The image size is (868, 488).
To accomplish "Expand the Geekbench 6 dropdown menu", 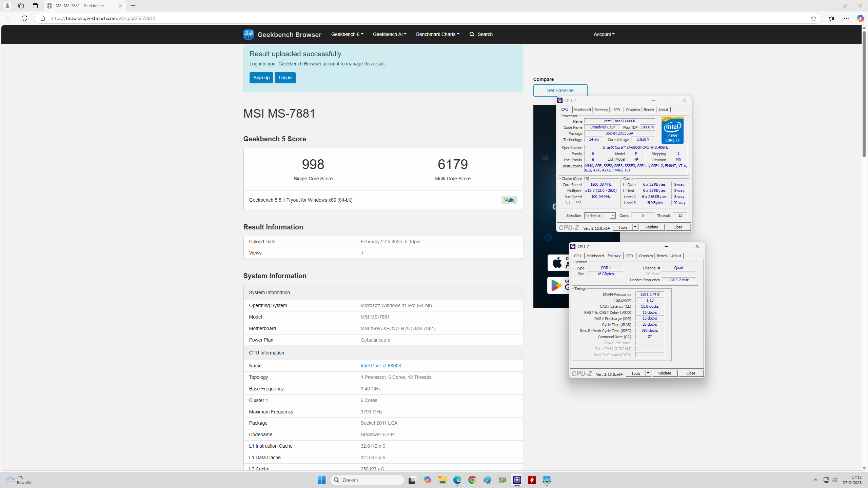I will tap(347, 34).
